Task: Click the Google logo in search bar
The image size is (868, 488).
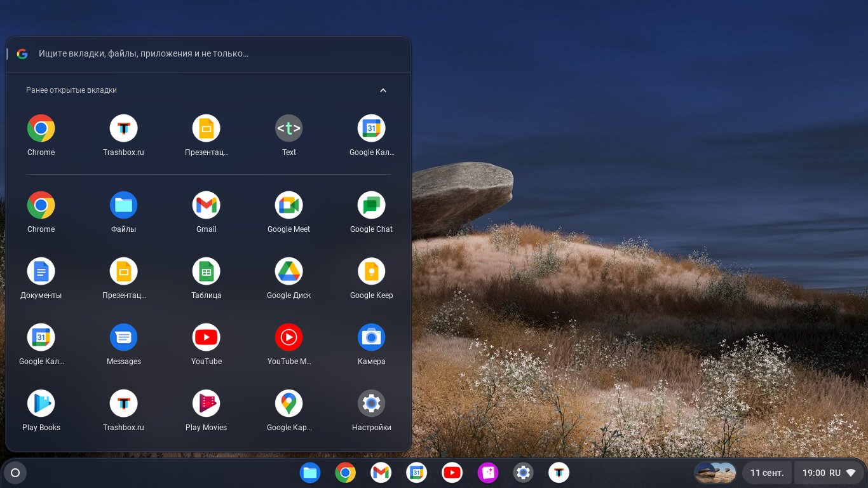Action: (x=22, y=54)
